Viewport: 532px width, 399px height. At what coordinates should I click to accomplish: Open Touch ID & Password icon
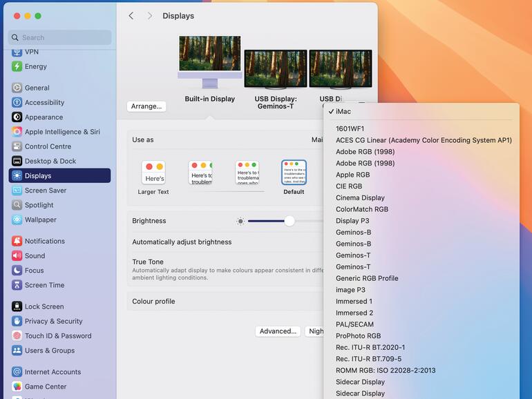17,336
